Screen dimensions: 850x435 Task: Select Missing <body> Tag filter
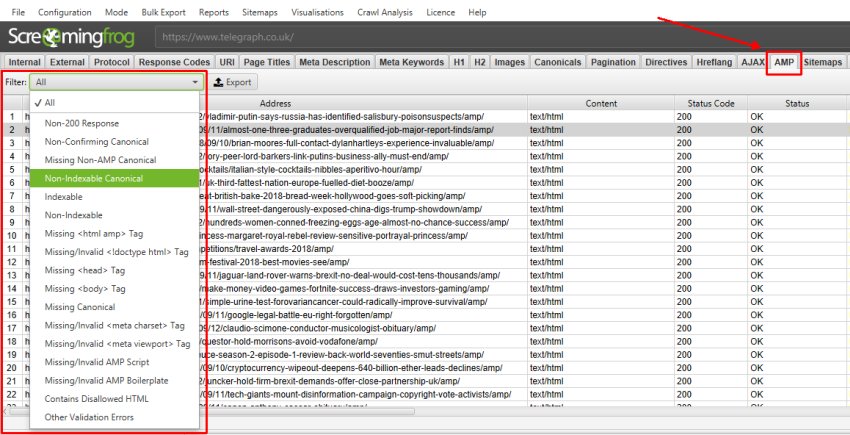click(x=114, y=289)
